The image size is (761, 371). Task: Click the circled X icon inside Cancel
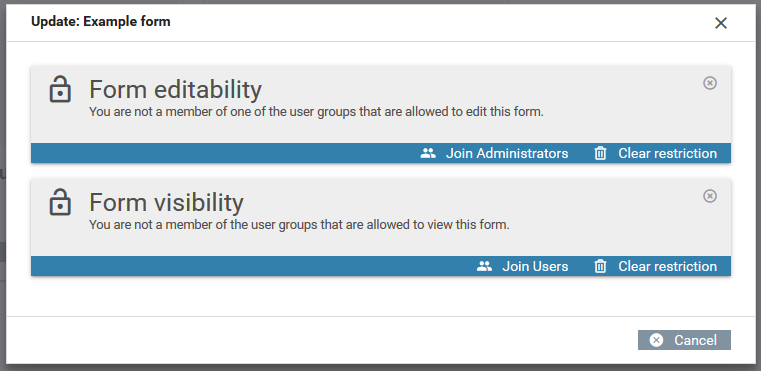(656, 340)
